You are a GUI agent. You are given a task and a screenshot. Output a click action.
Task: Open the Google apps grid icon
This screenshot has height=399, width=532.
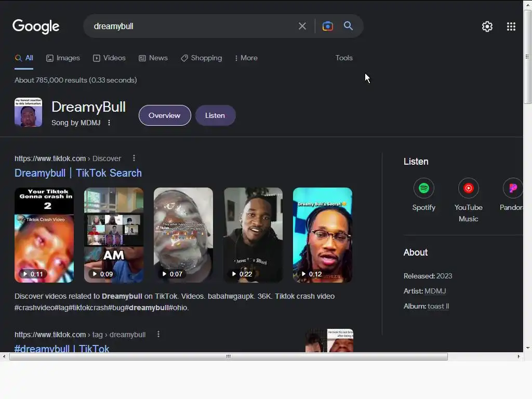click(x=511, y=26)
